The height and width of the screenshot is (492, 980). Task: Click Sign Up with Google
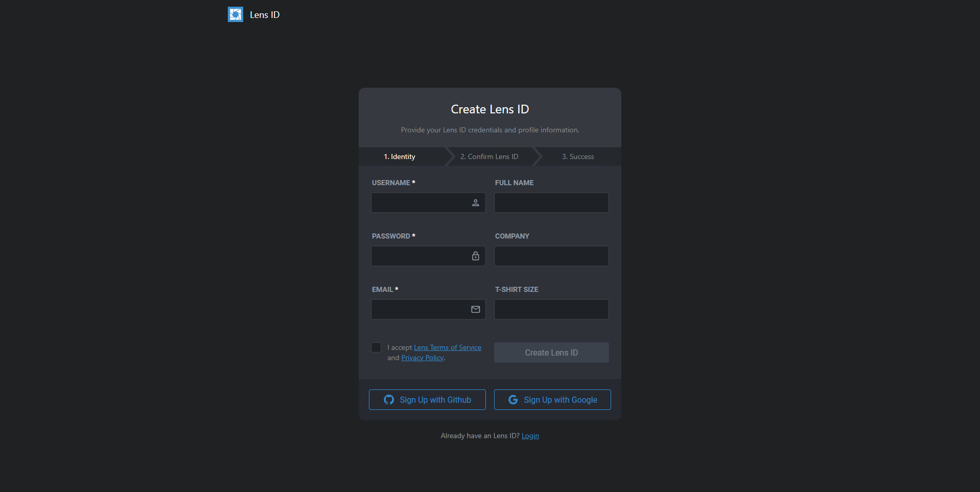coord(552,400)
